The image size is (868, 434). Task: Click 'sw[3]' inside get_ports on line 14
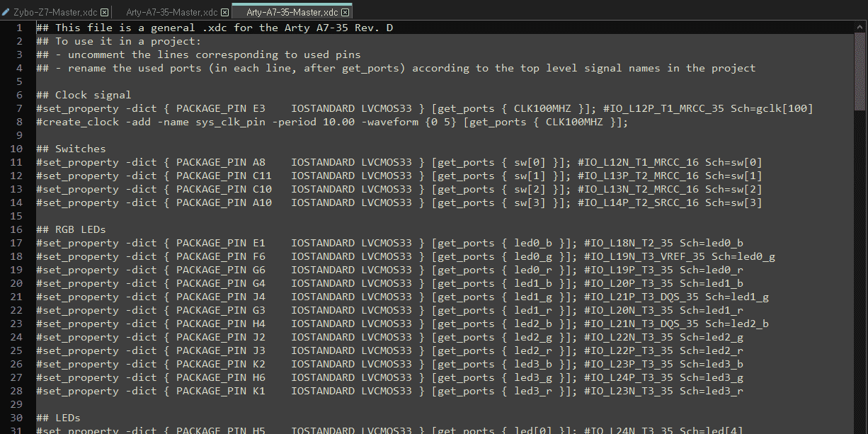[530, 202]
